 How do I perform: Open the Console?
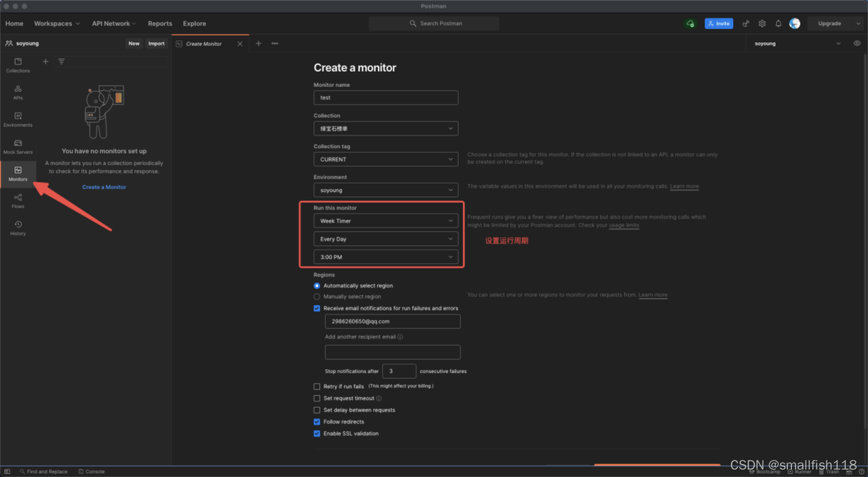92,472
